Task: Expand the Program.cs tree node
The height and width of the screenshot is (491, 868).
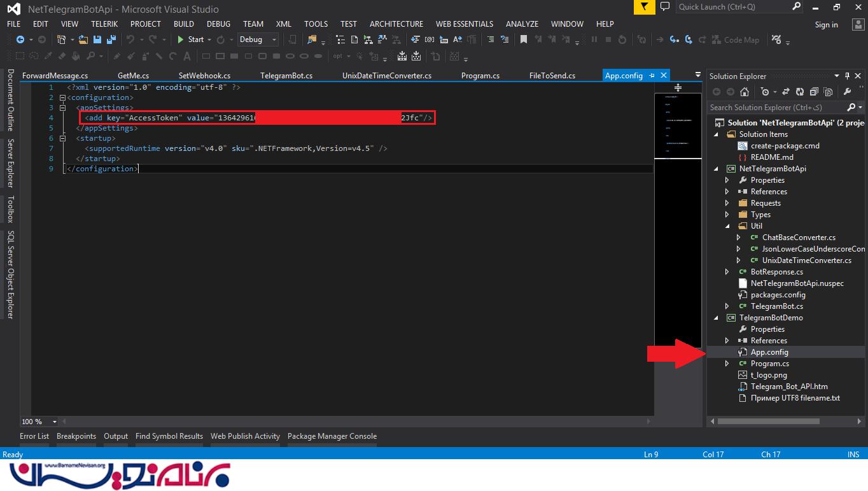Action: click(727, 364)
